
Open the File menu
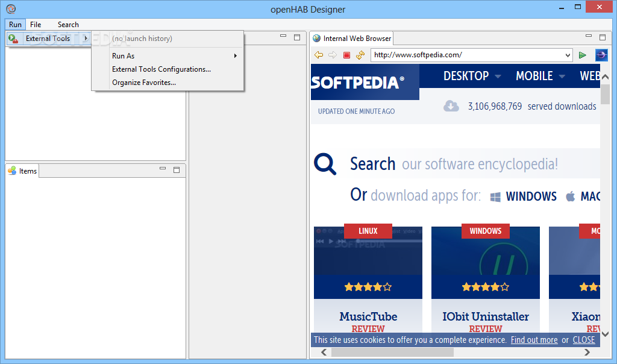point(36,24)
